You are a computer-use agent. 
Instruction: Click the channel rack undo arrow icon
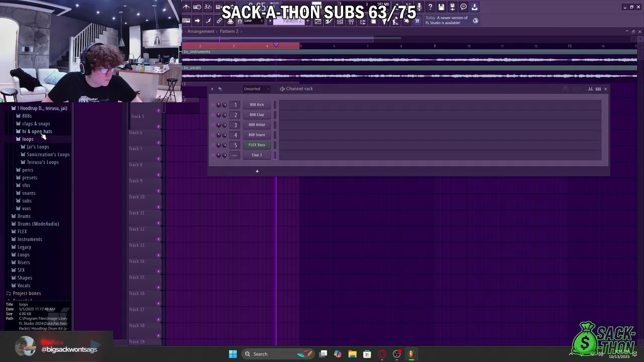(x=220, y=89)
